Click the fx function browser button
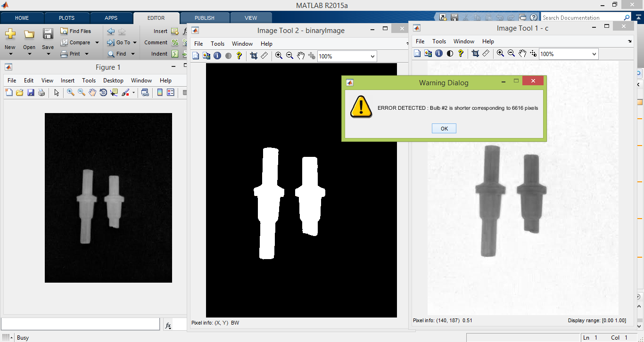Viewport: 644px width, 342px height. 168,325
